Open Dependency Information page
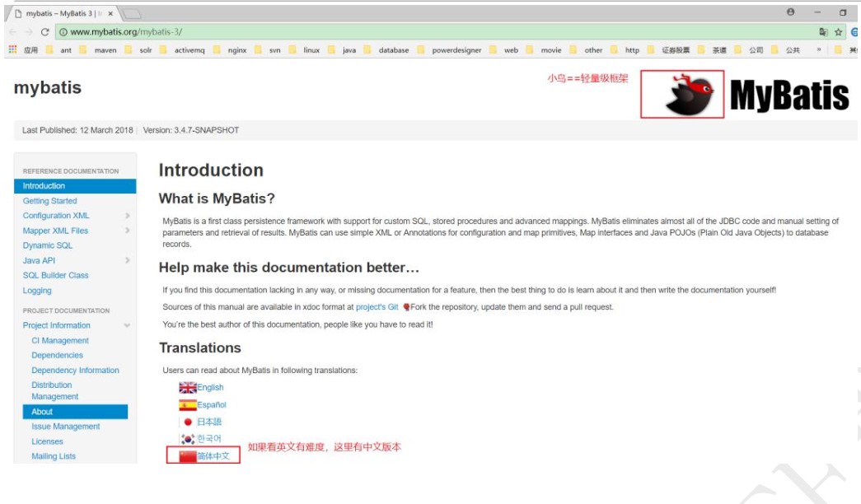 point(75,370)
